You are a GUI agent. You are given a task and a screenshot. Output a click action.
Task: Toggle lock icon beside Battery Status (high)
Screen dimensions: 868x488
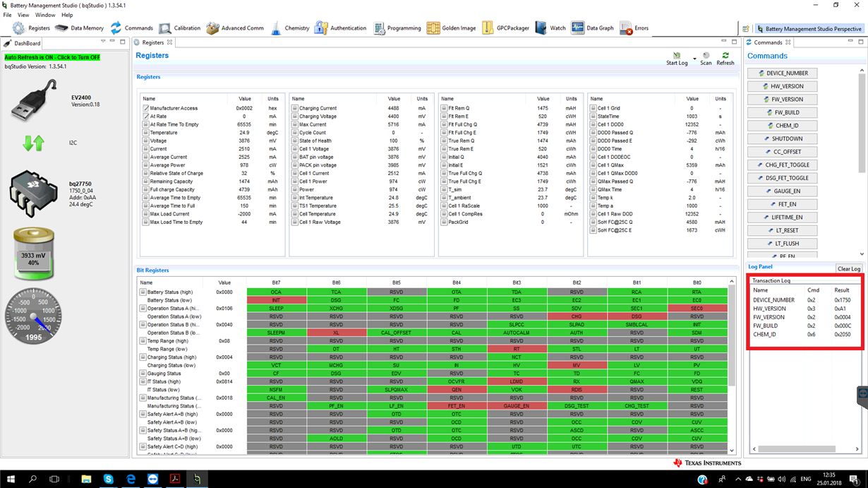click(x=143, y=292)
